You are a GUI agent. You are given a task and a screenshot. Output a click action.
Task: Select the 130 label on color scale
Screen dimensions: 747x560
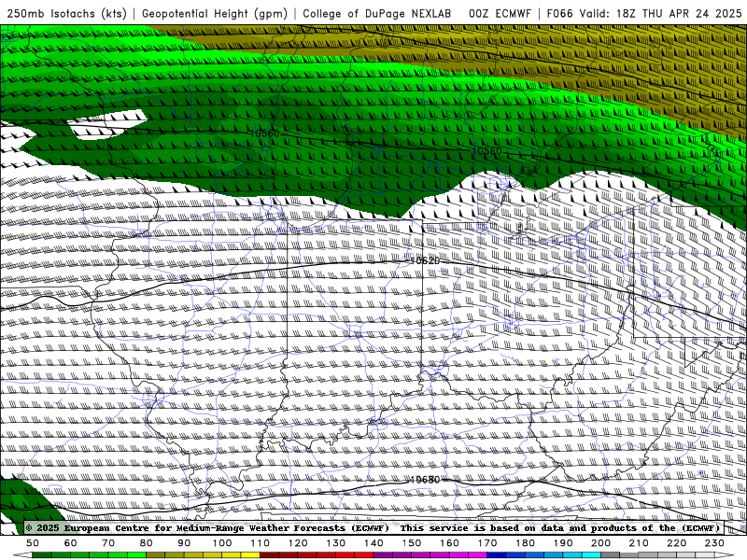336,543
